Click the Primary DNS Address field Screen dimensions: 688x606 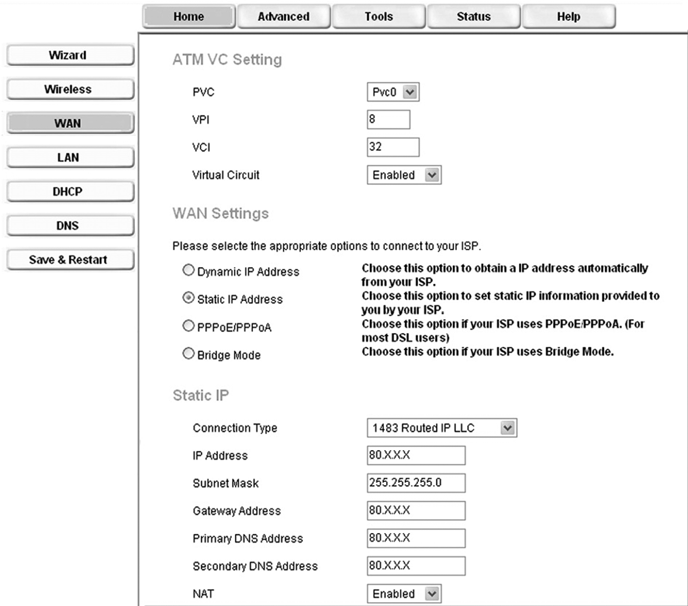pyautogui.click(x=416, y=538)
